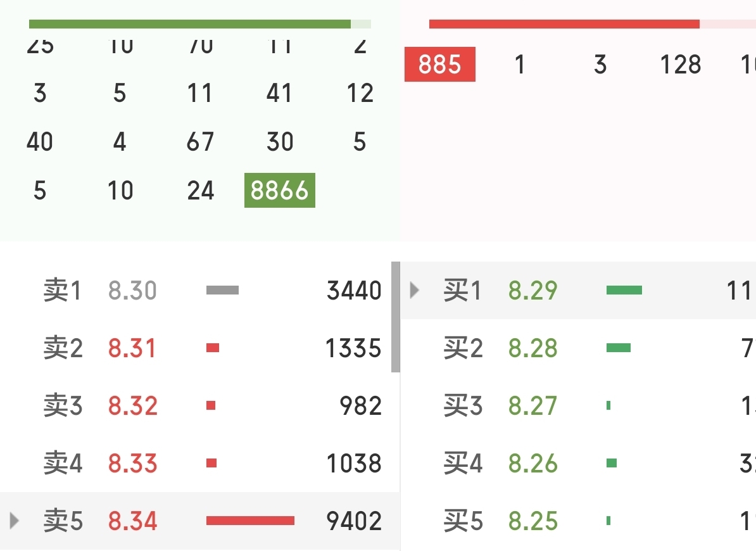Click the 9402 volume in 卖5 row
Screen dimensions: 756x551
pyautogui.click(x=354, y=521)
